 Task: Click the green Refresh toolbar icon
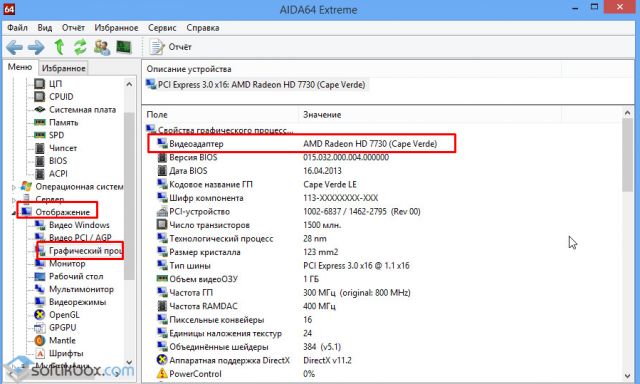pyautogui.click(x=80, y=47)
